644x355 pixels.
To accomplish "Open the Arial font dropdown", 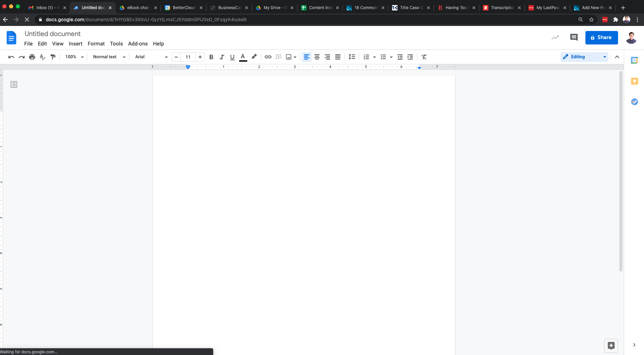I will (151, 57).
